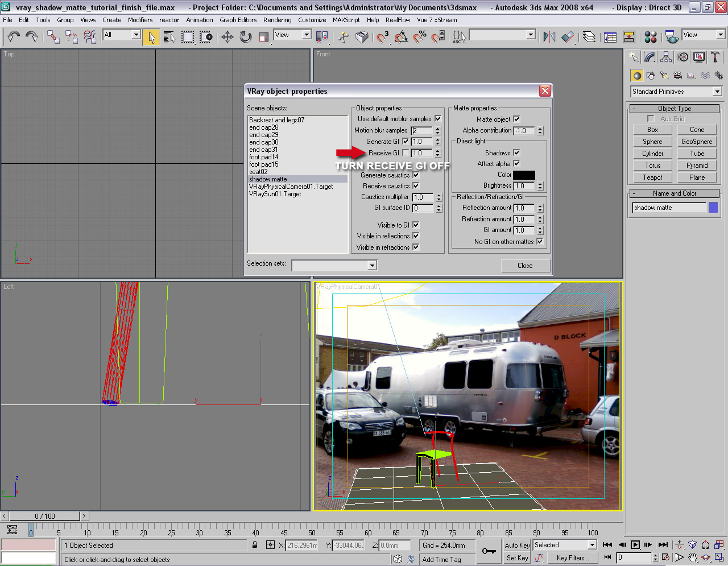Uncheck the Generate GI checkbox
Screen dimensions: 728x566
click(x=406, y=142)
